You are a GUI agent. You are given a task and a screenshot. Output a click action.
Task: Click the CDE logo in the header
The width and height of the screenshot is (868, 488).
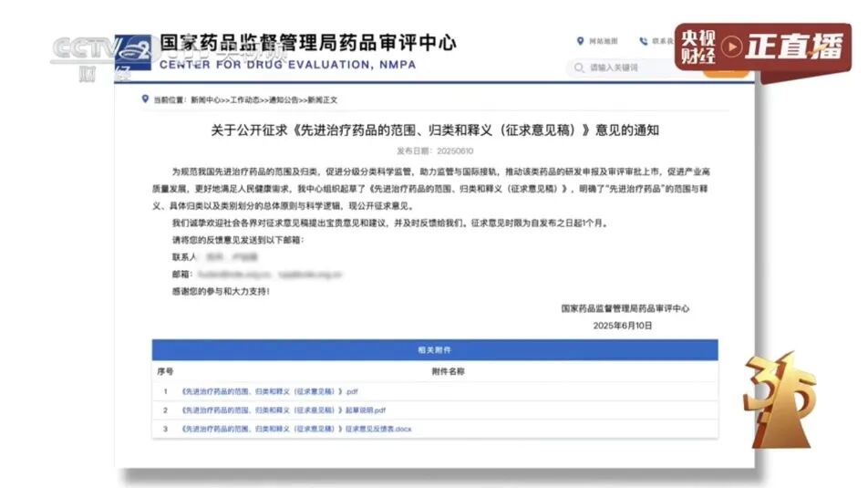tap(133, 53)
